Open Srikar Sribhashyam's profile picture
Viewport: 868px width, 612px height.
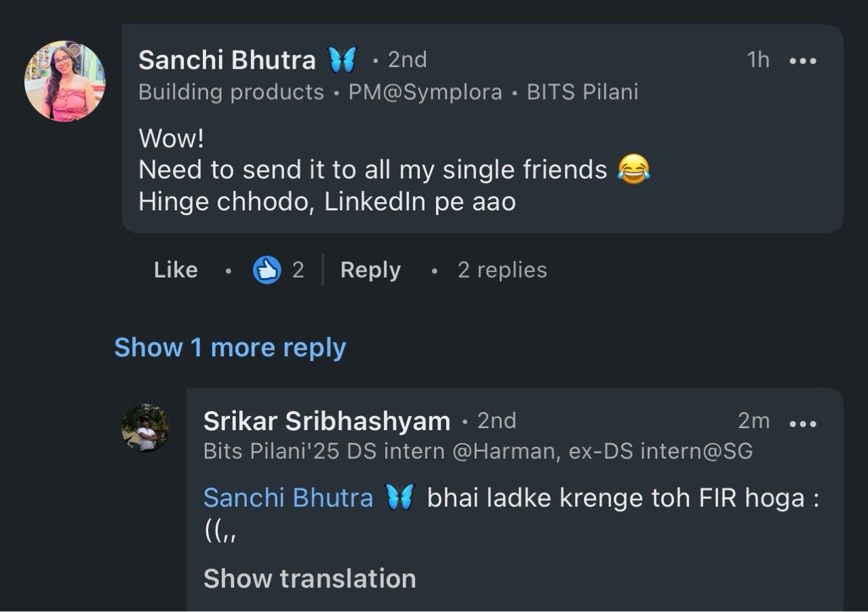pyautogui.click(x=145, y=427)
